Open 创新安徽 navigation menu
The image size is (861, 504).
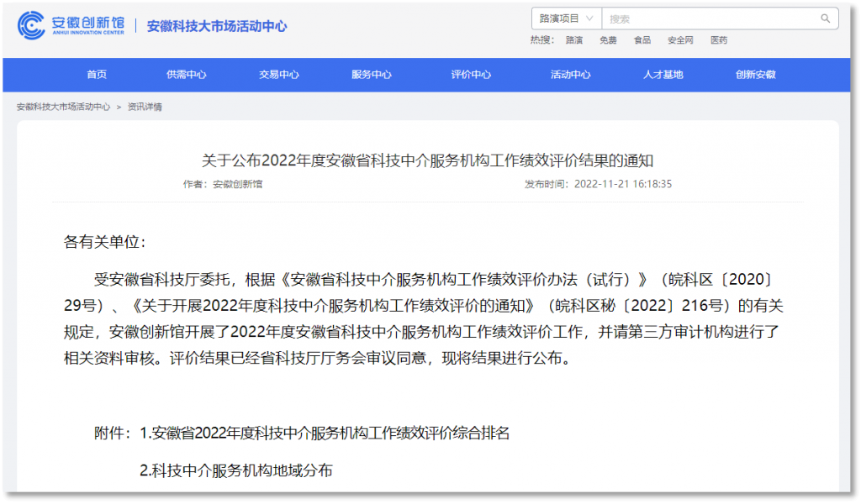[755, 75]
